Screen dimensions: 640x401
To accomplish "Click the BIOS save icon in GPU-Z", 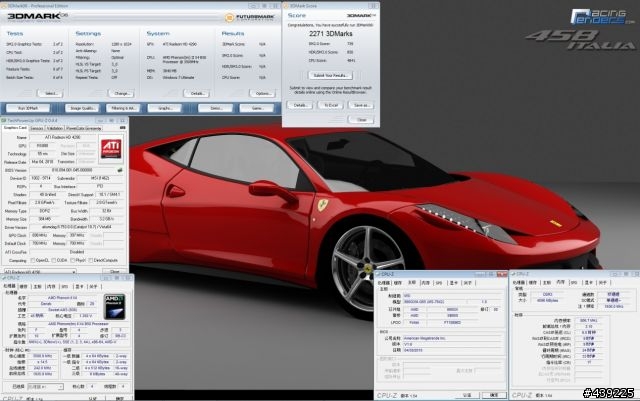I will [x=120, y=170].
